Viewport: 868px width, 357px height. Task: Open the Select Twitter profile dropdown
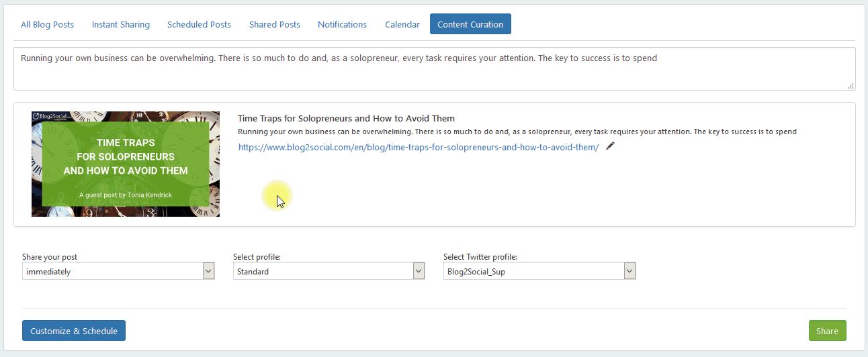pos(539,271)
